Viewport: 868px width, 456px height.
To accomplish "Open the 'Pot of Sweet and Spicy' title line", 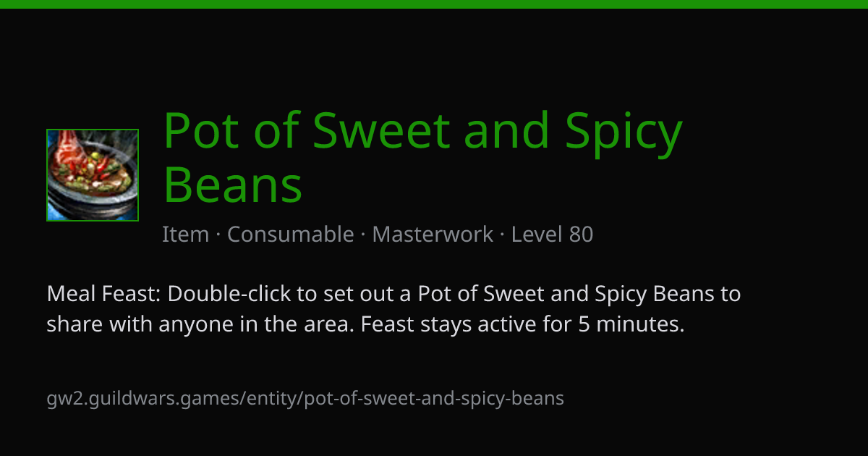I will (x=423, y=132).
